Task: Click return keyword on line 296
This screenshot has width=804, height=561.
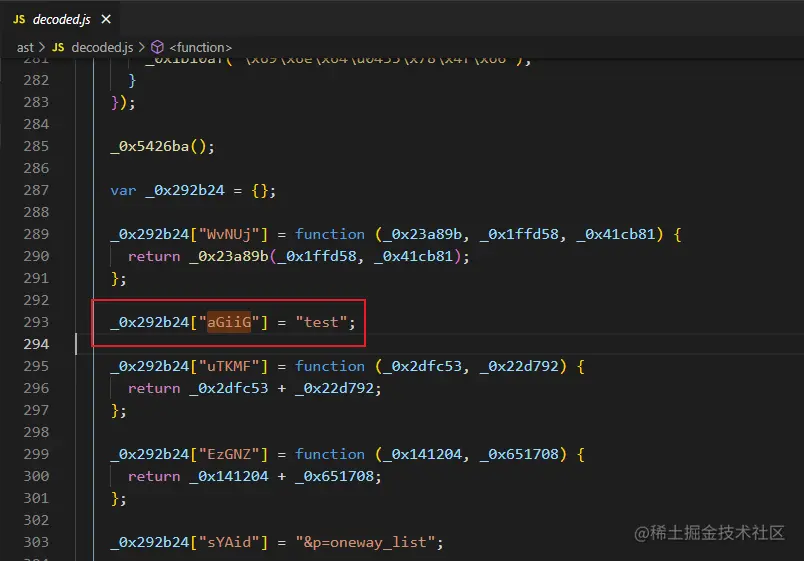Action: (x=154, y=389)
